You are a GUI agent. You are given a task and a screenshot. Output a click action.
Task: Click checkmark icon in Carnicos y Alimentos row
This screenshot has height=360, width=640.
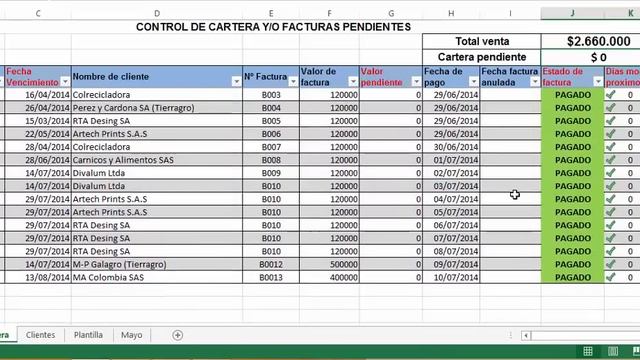[611, 160]
